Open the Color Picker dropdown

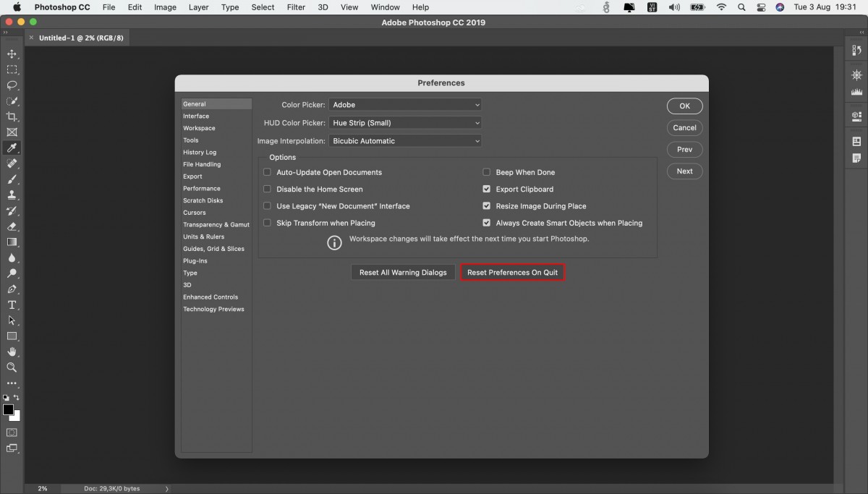tap(405, 105)
